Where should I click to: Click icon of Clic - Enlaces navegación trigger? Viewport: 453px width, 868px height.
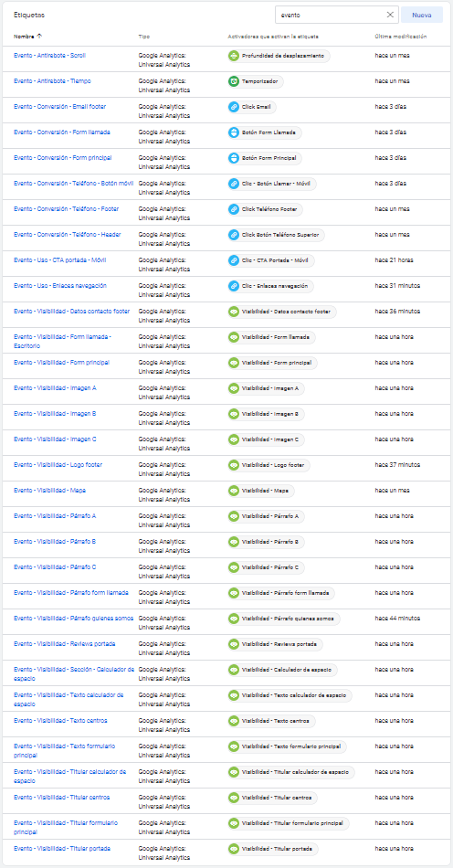[x=234, y=286]
